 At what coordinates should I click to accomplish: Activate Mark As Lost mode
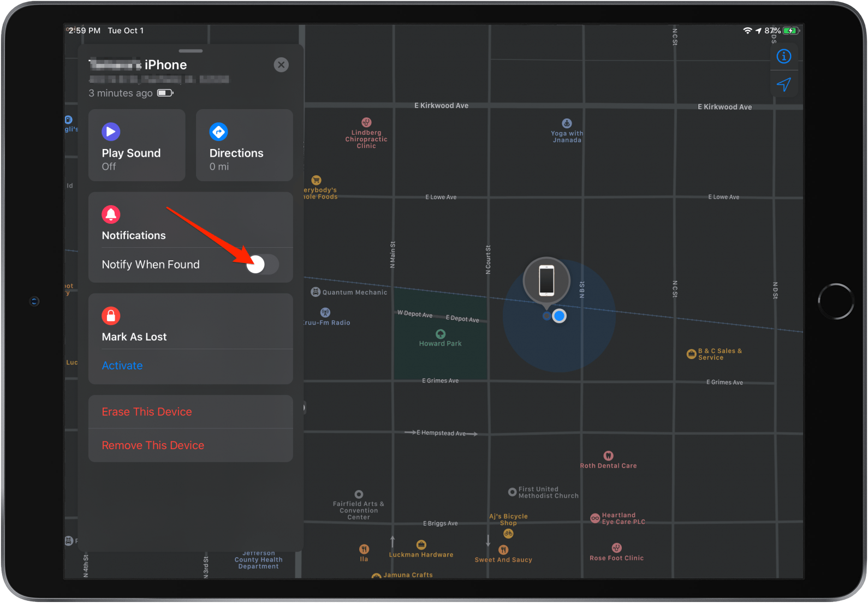click(x=122, y=366)
